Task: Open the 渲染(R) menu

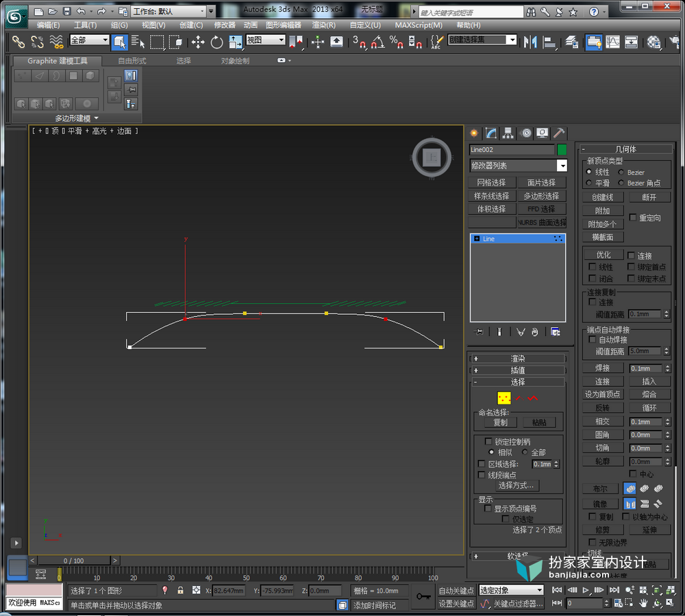Action: (x=324, y=25)
